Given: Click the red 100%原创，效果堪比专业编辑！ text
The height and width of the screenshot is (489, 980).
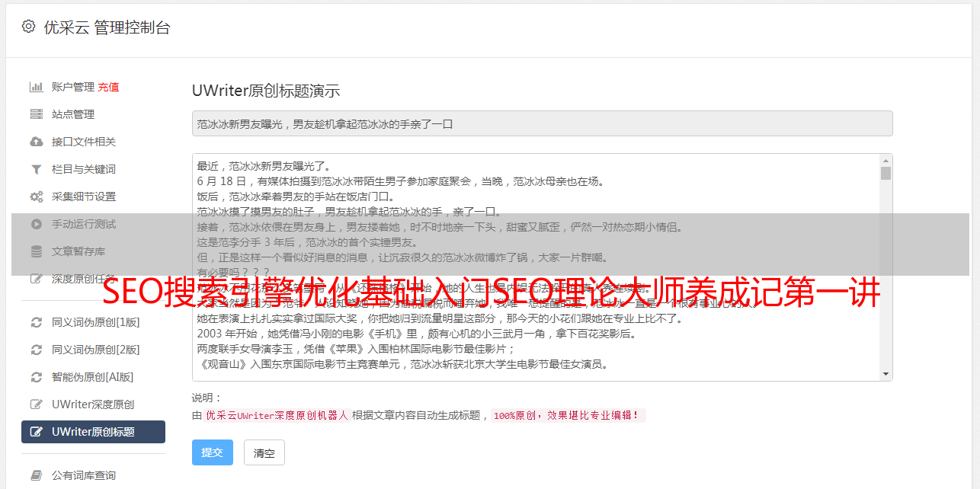Looking at the screenshot, I should [x=568, y=415].
